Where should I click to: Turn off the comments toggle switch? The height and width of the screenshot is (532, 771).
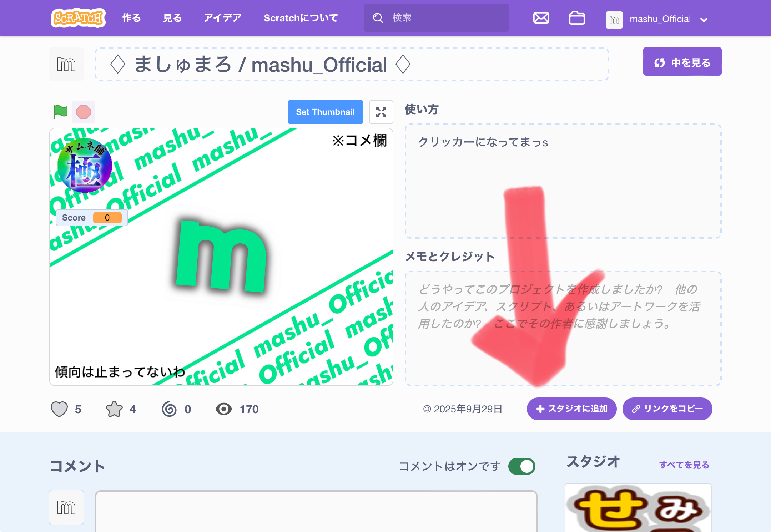[x=522, y=466]
